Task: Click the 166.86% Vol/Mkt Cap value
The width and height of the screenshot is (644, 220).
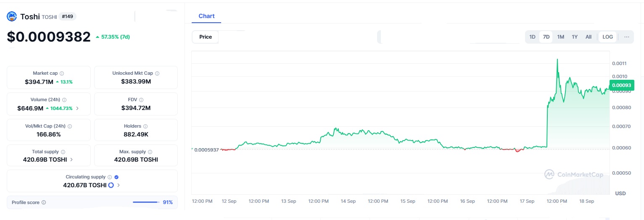Action: [x=49, y=134]
